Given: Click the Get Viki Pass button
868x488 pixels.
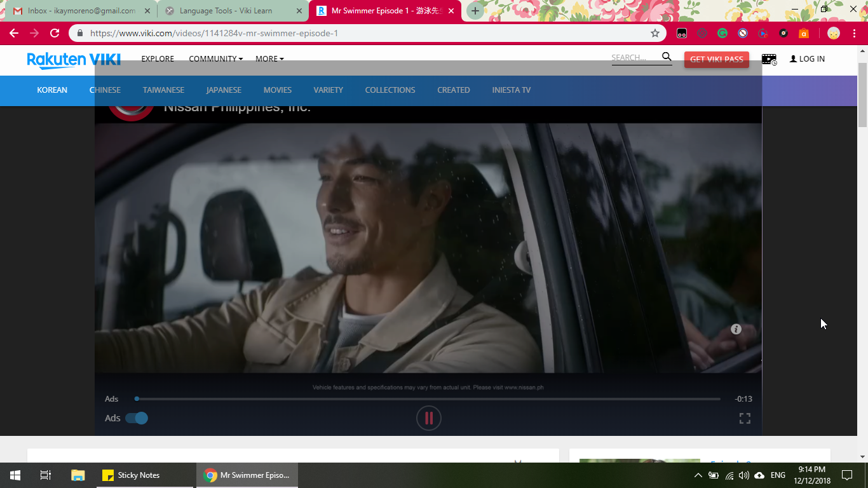Looking at the screenshot, I should pos(716,59).
